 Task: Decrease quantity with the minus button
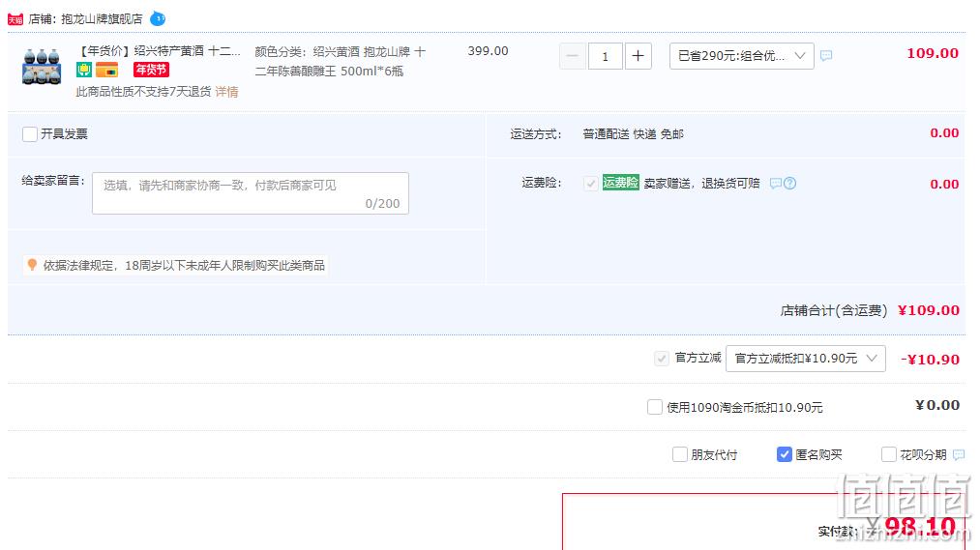point(572,56)
